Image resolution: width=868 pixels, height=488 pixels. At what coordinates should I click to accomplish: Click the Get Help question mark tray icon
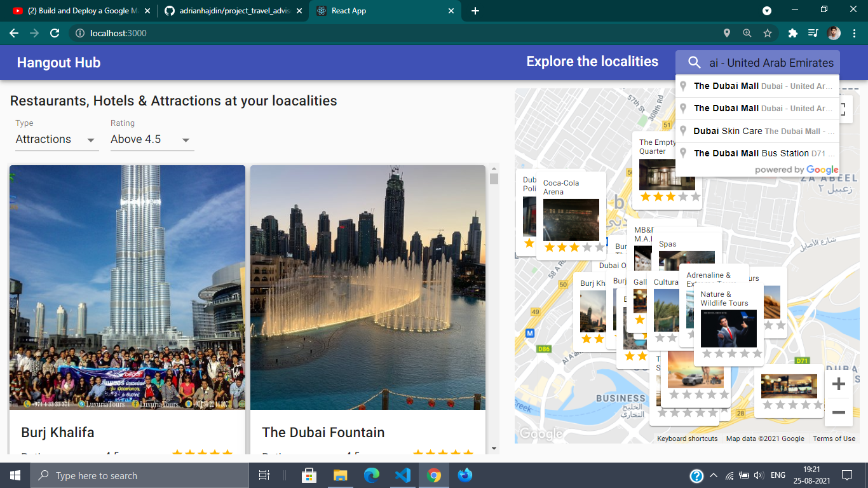pyautogui.click(x=696, y=475)
